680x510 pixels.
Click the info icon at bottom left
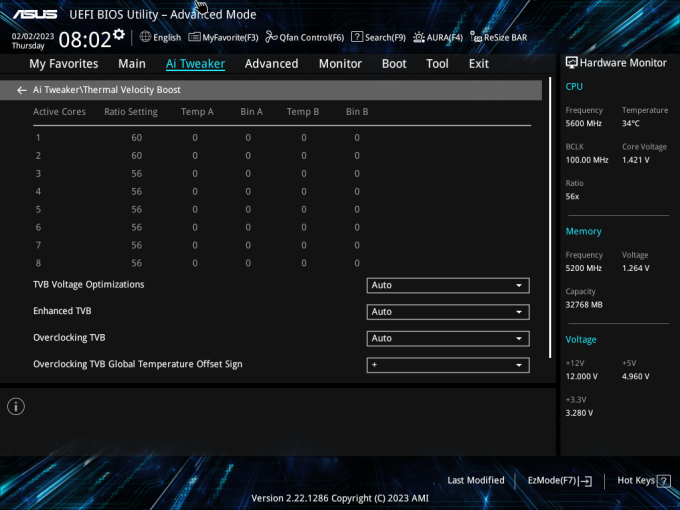point(16,406)
